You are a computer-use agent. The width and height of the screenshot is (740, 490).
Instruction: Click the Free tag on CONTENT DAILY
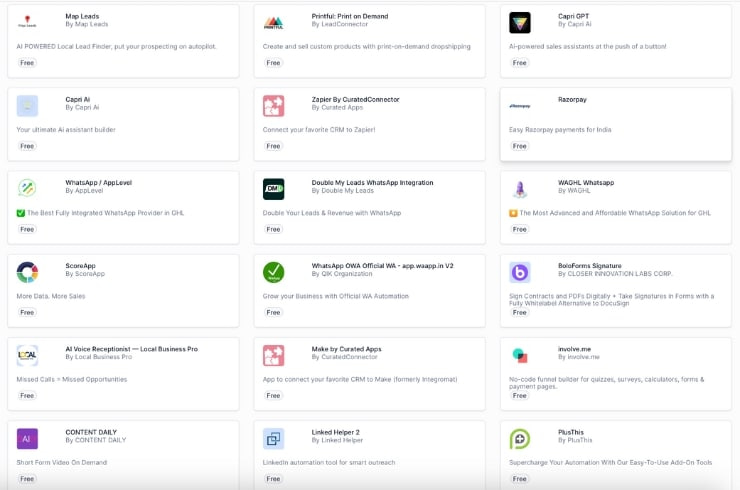[x=27, y=479]
